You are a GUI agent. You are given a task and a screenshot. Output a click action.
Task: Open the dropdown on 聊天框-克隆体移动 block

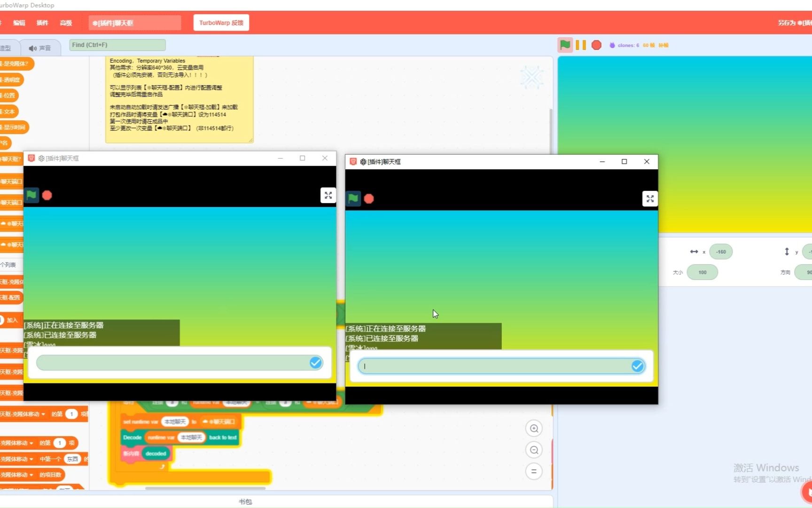[x=43, y=414]
